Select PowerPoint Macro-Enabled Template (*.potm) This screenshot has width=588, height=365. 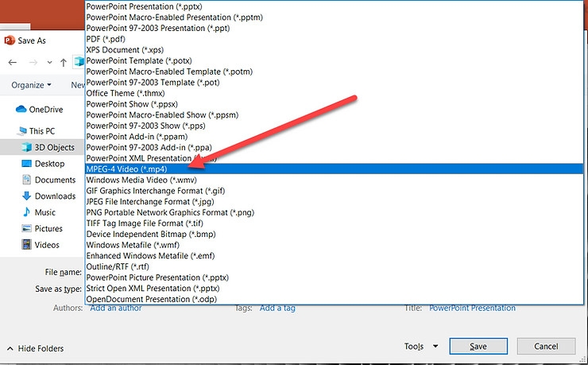coord(334,72)
